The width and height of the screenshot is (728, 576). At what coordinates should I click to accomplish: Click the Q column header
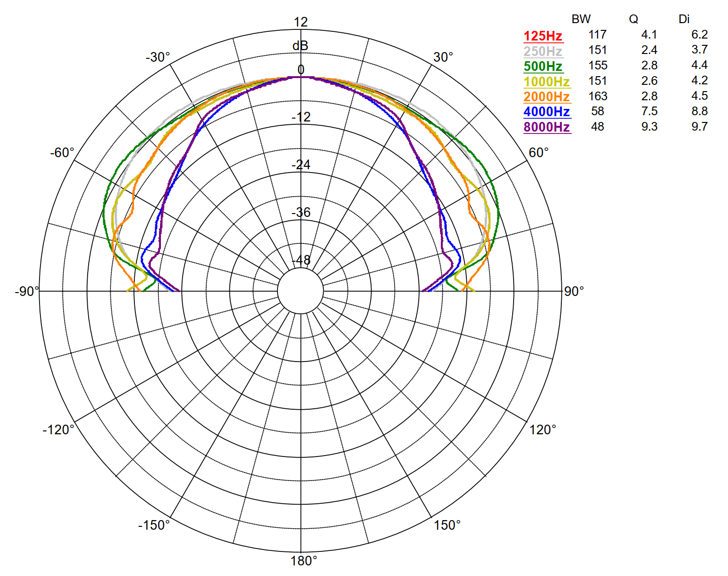coord(634,19)
